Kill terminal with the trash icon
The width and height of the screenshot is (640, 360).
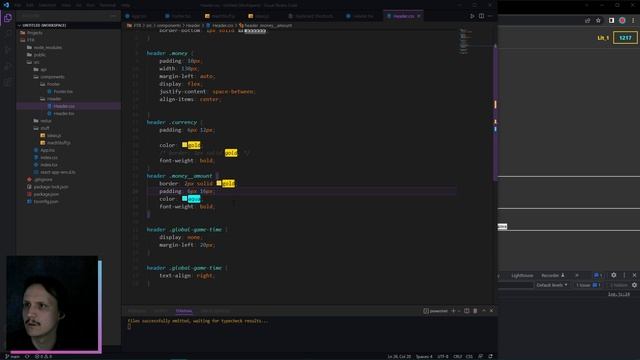pyautogui.click(x=475, y=311)
